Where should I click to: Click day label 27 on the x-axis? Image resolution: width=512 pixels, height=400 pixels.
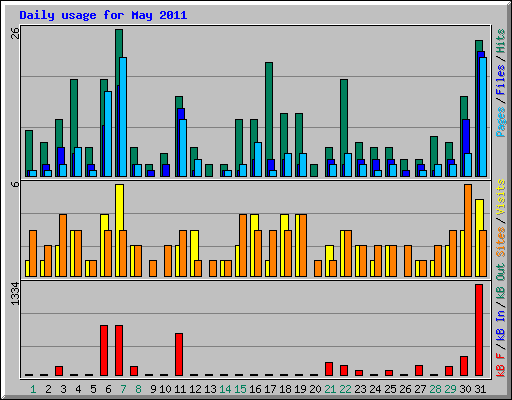[420, 389]
